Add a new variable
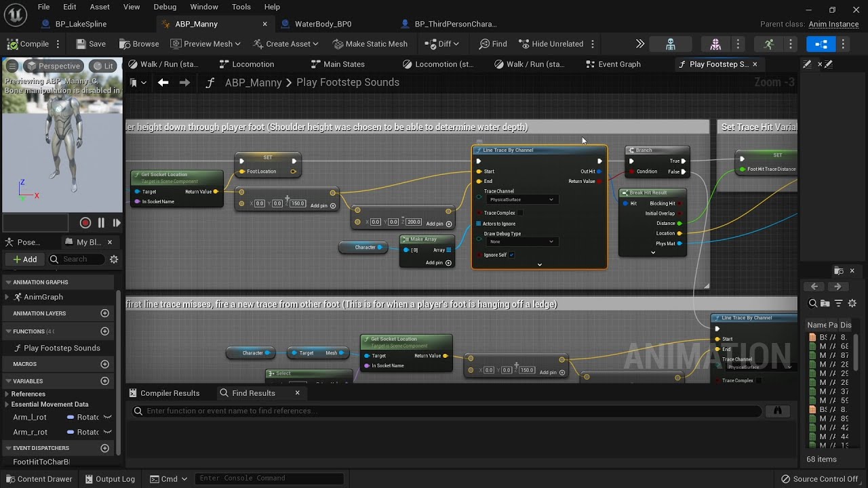This screenshot has height=488, width=868. pyautogui.click(x=104, y=381)
